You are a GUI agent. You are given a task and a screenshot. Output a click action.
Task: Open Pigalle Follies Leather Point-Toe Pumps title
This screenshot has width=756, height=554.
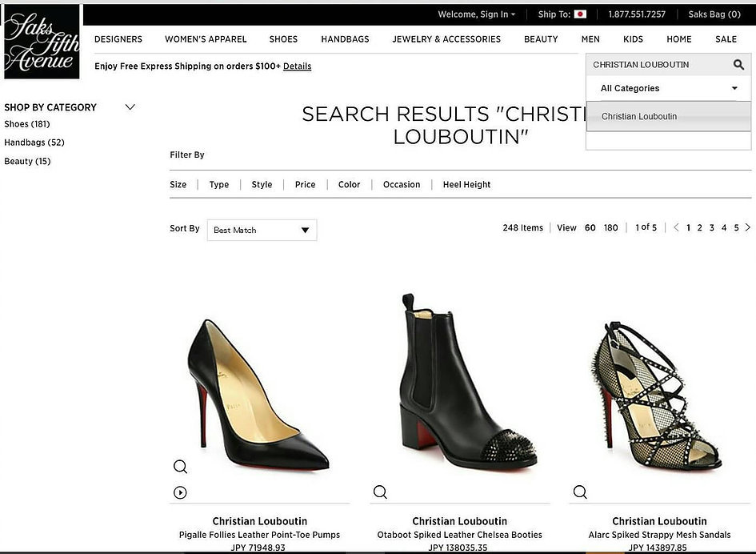pos(259,535)
